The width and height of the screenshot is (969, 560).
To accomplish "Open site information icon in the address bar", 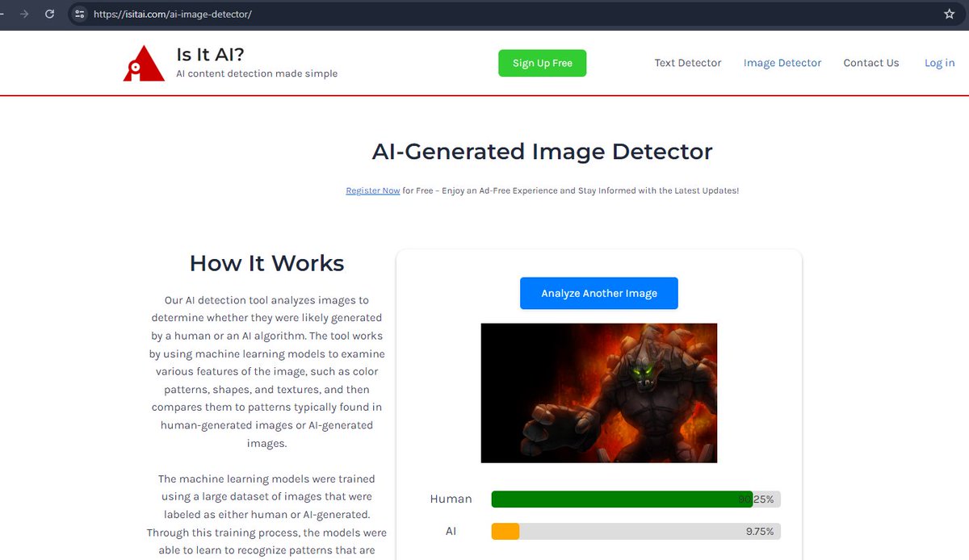I will point(79,14).
